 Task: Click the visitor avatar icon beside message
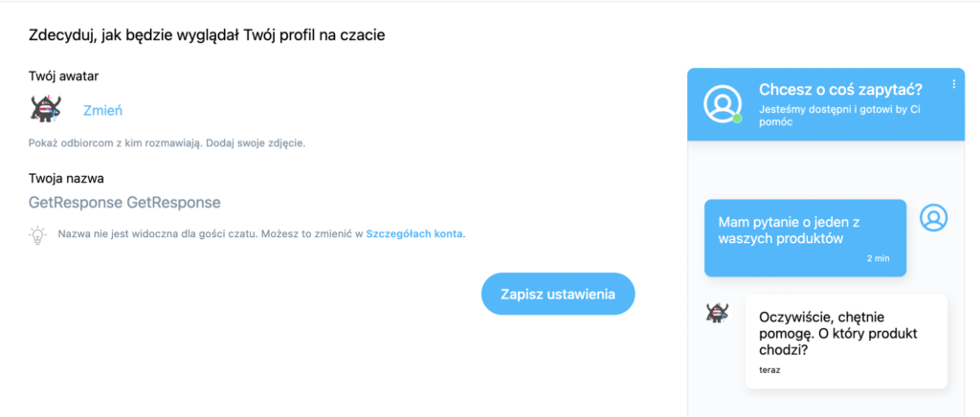coord(934,217)
